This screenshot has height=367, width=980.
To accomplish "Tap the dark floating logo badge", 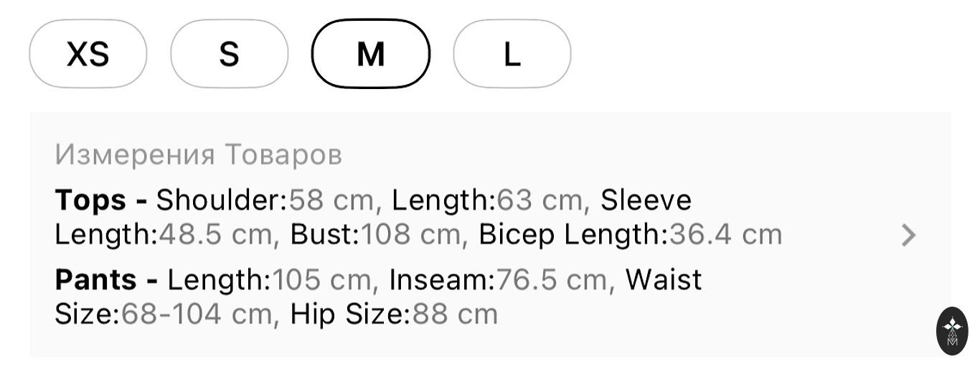I will coord(952,331).
